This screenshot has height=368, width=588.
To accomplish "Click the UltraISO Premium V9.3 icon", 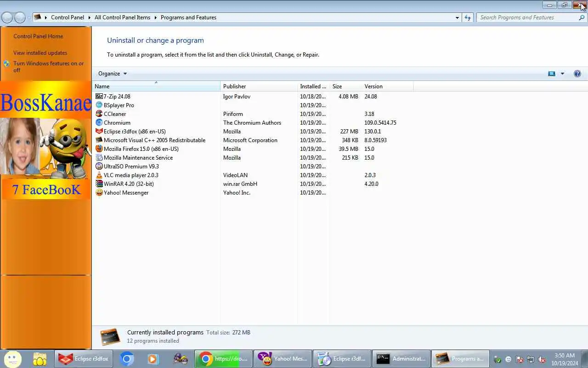I will click(99, 167).
